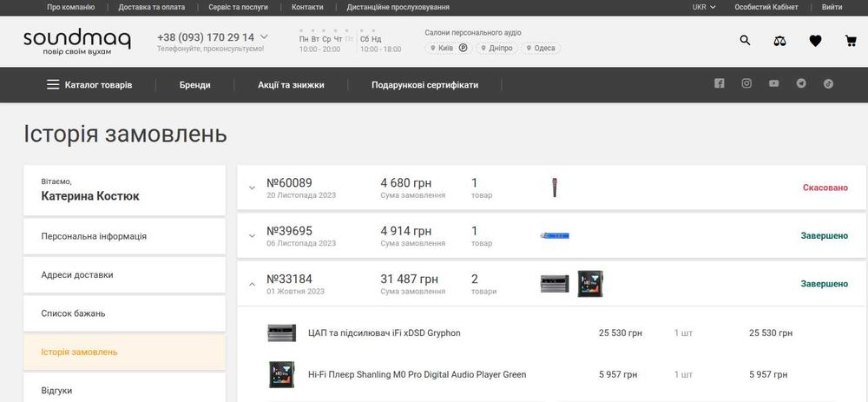The image size is (868, 402).
Task: Click the Історія замовлень page heading
Action: (125, 134)
